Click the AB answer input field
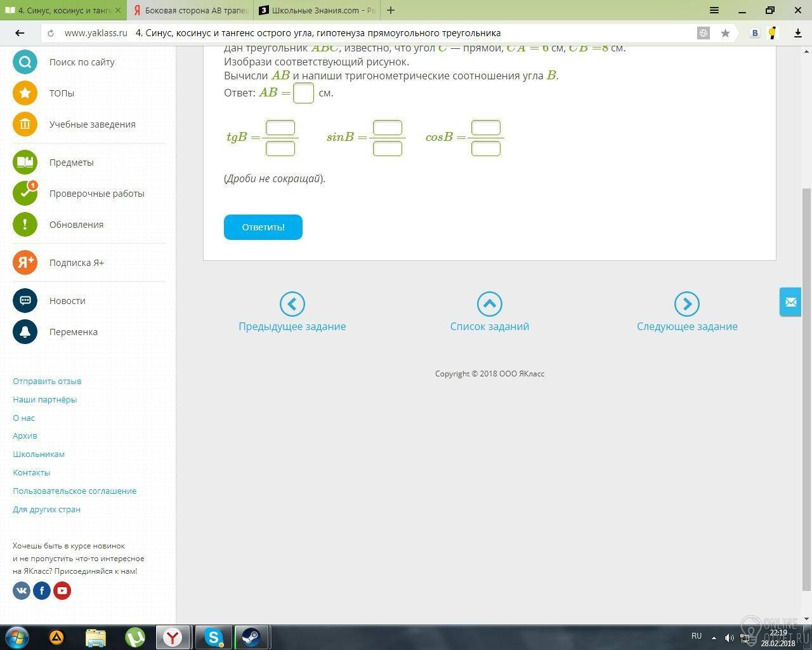 (303, 93)
